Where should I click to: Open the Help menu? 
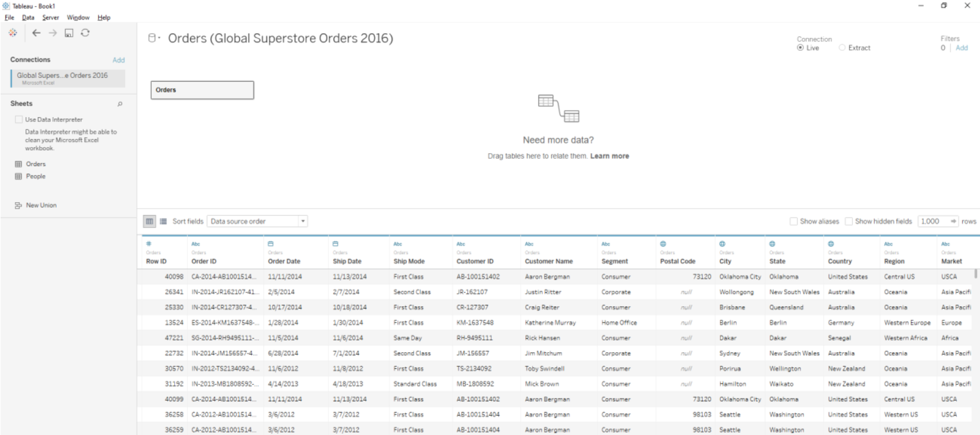(104, 18)
